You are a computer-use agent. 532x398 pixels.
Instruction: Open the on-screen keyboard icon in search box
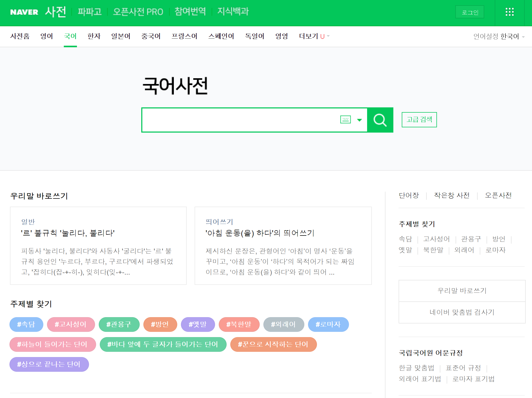coord(345,119)
